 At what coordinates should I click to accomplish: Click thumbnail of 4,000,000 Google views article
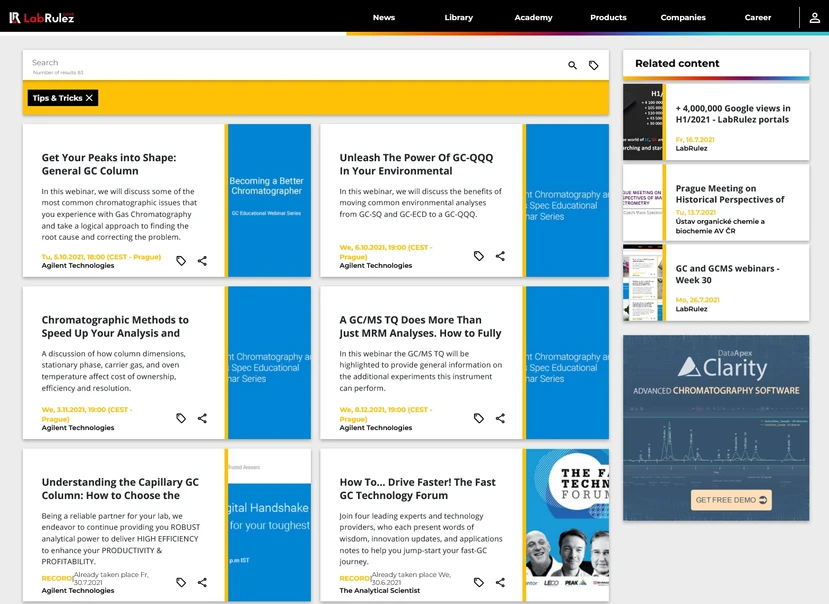(642, 122)
